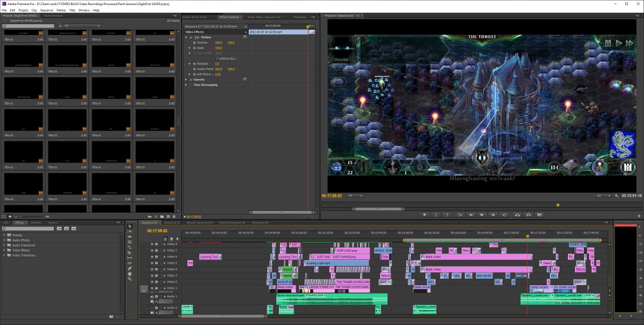
Task: Switch to the Media Browser tab
Action: click(53, 16)
